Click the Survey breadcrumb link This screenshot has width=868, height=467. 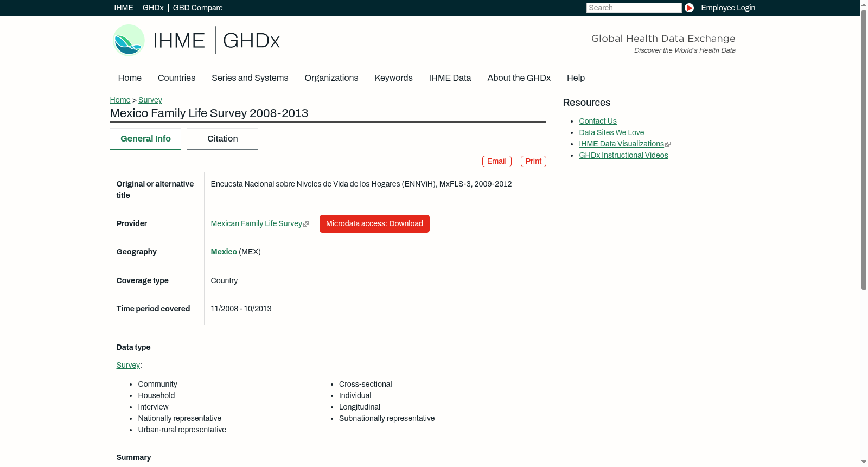150,100
